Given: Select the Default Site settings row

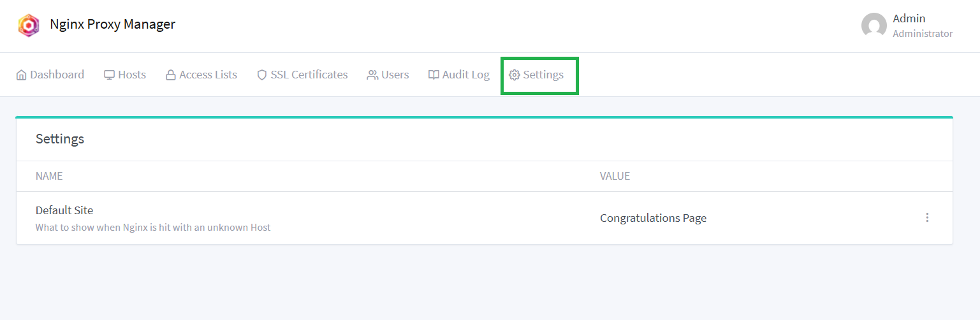Looking at the screenshot, I should pos(485,218).
